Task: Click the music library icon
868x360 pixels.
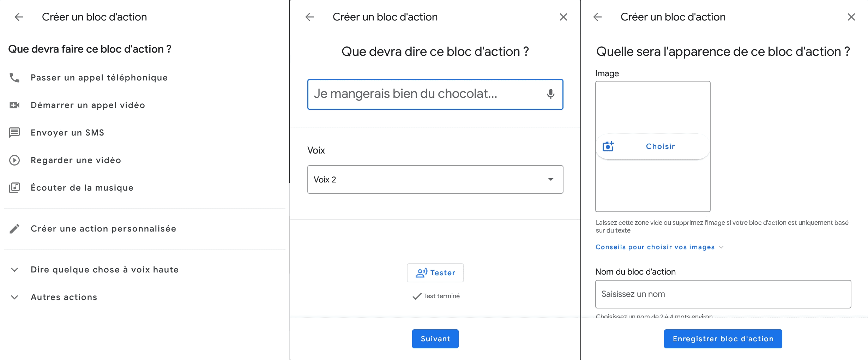Action: click(x=14, y=188)
